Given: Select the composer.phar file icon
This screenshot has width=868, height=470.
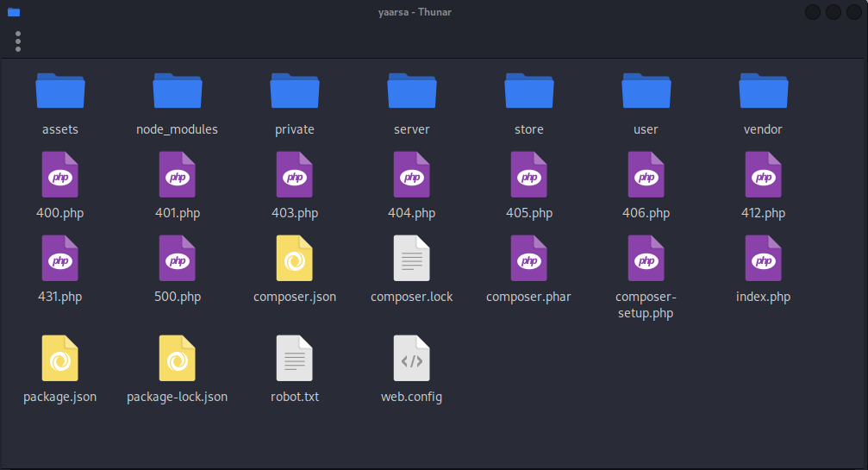Looking at the screenshot, I should point(528,258).
